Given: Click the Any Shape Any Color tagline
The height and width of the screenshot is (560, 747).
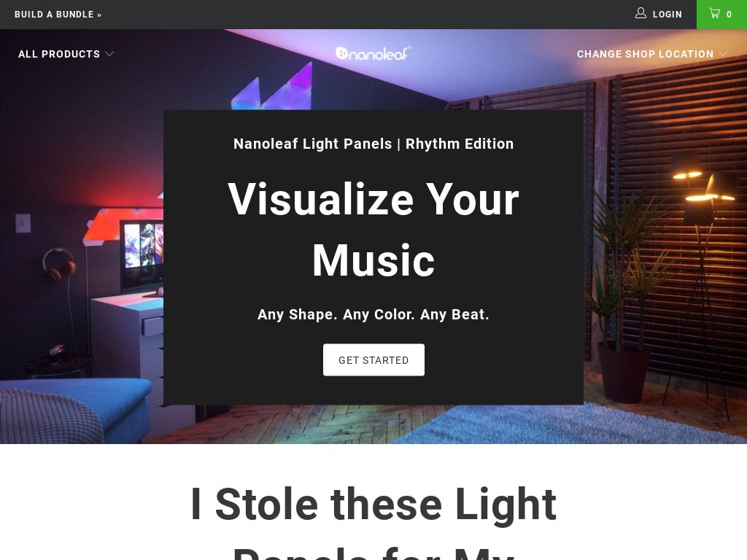Looking at the screenshot, I should 373,314.
